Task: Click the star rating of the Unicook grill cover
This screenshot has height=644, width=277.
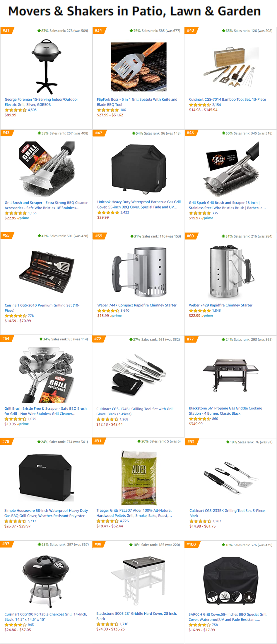Action: pyautogui.click(x=108, y=212)
